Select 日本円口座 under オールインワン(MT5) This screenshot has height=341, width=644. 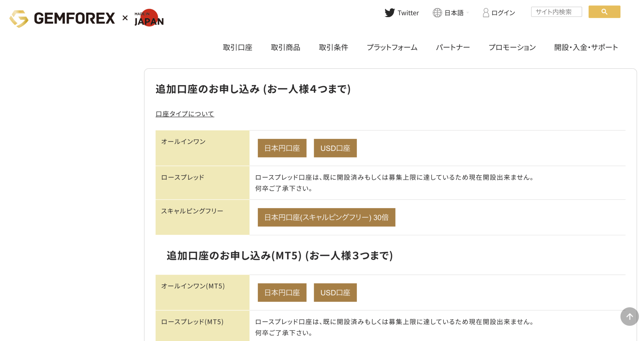[x=282, y=292]
